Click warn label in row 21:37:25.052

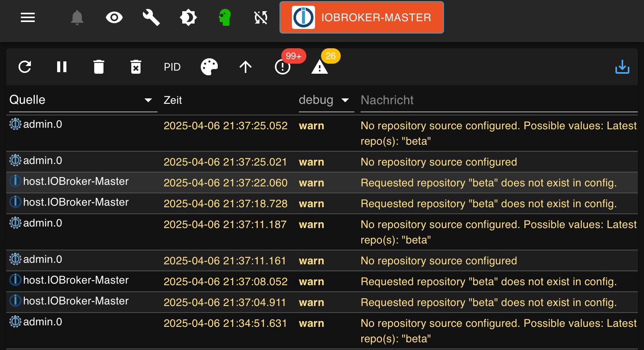pyautogui.click(x=311, y=126)
